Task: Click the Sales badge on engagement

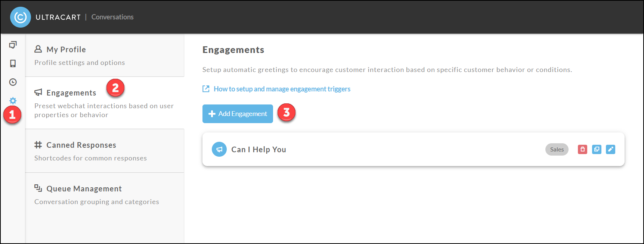Action: (557, 149)
